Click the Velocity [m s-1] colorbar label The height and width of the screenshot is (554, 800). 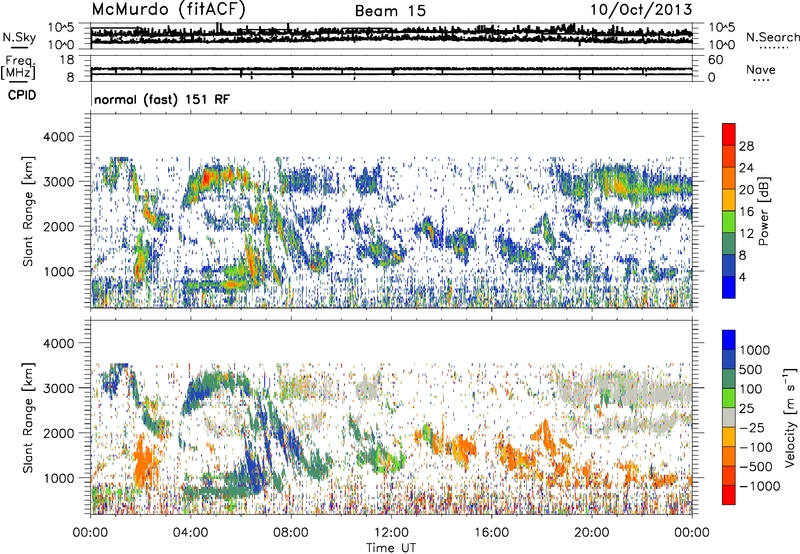tap(790, 417)
